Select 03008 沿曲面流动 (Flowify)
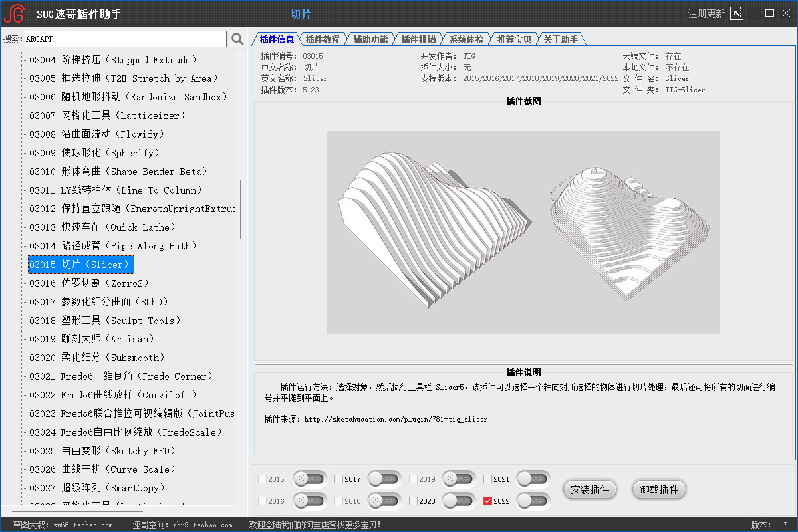The height and width of the screenshot is (532, 798). pos(97,134)
